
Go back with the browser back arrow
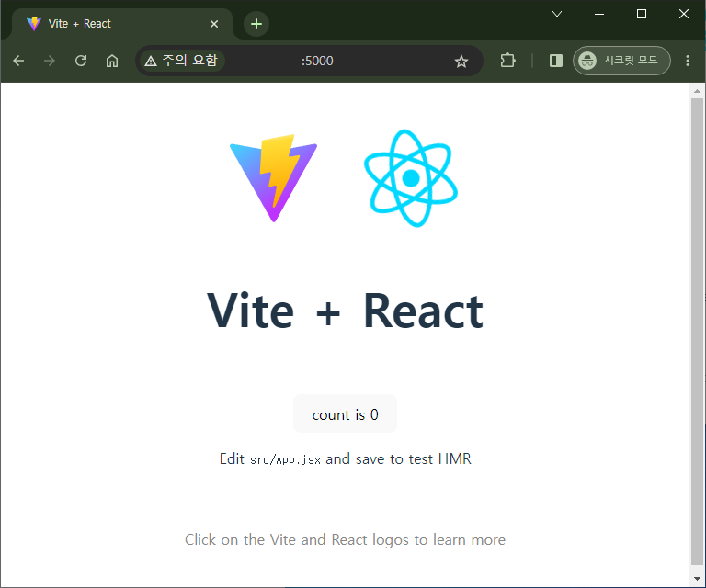18,61
